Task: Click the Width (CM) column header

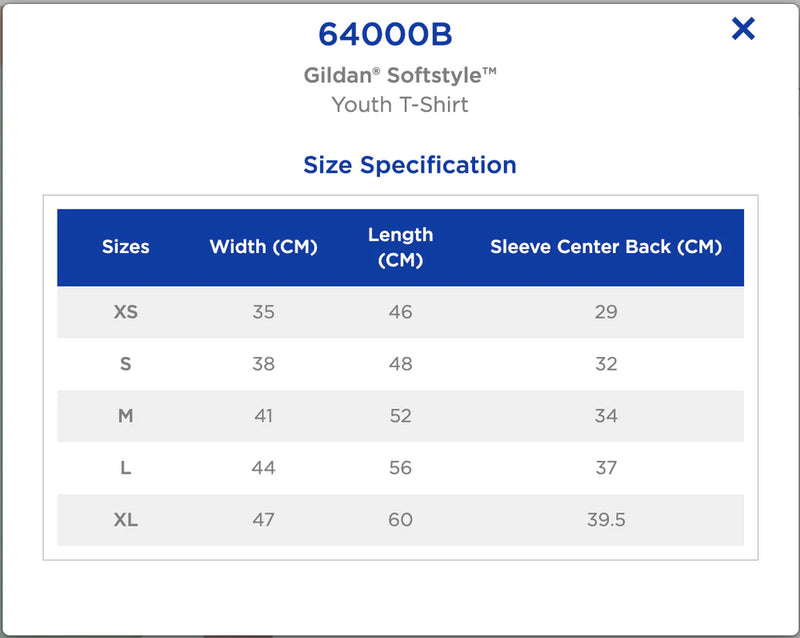Action: click(x=264, y=247)
